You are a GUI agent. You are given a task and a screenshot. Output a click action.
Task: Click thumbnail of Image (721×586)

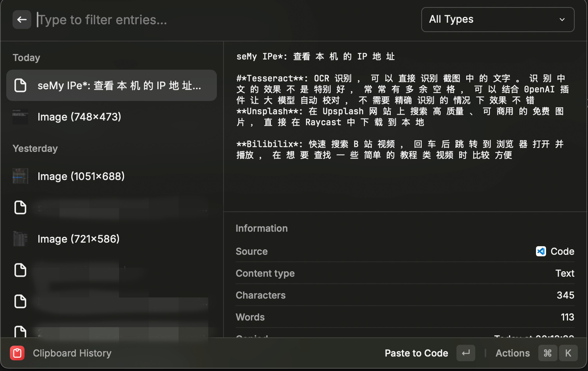pyautogui.click(x=20, y=239)
